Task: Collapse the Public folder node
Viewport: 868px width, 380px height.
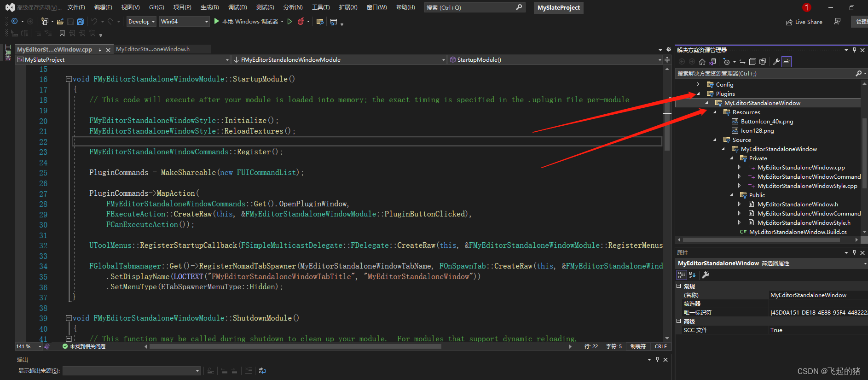Action: coord(731,195)
